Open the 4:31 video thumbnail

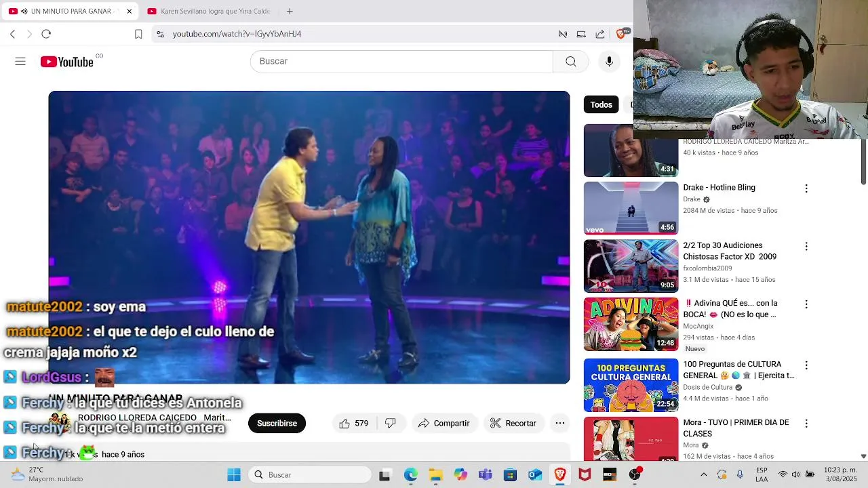[631, 150]
